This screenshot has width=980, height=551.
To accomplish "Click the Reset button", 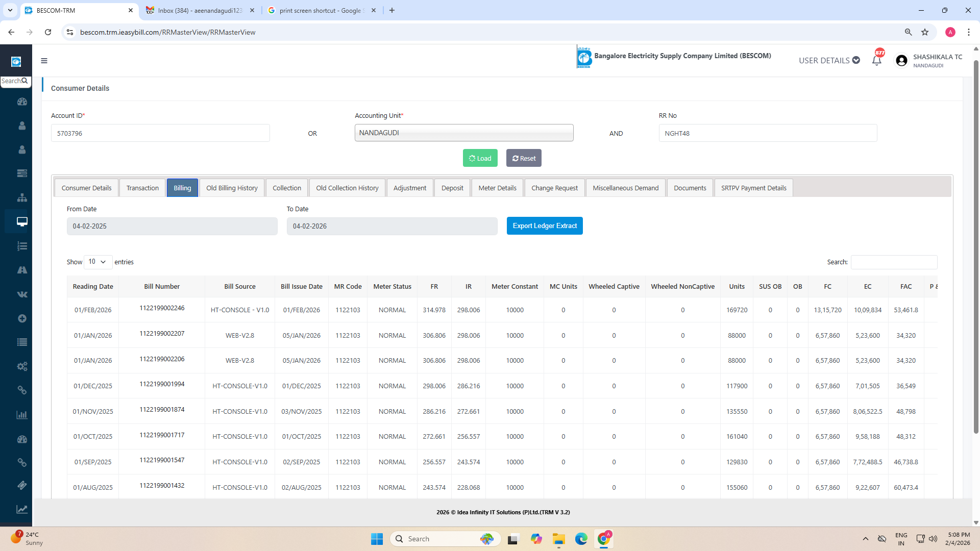I will click(524, 158).
